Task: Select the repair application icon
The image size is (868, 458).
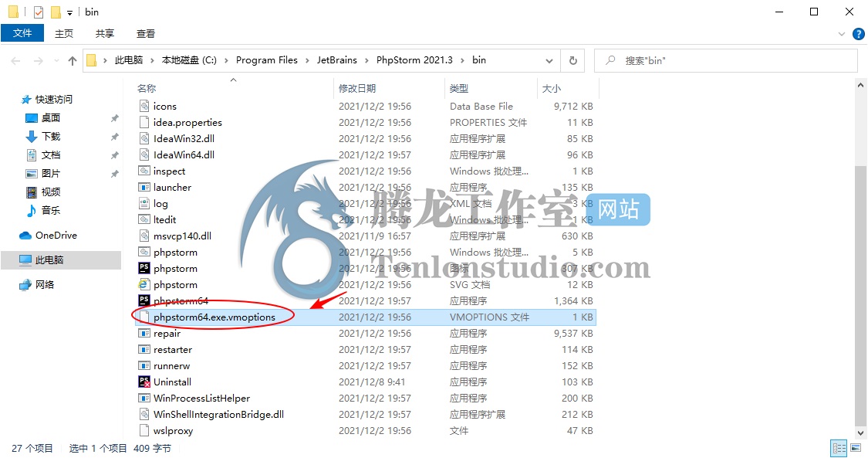Action: 144,334
